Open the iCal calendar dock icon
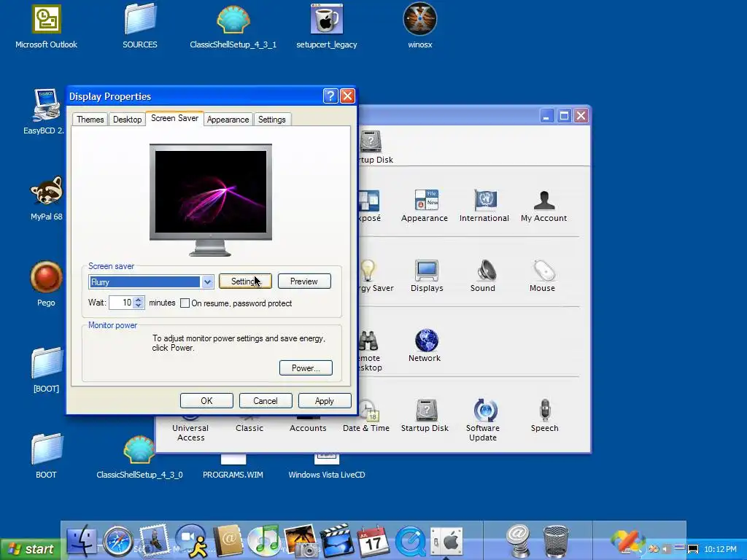The width and height of the screenshot is (747, 560). 373,541
